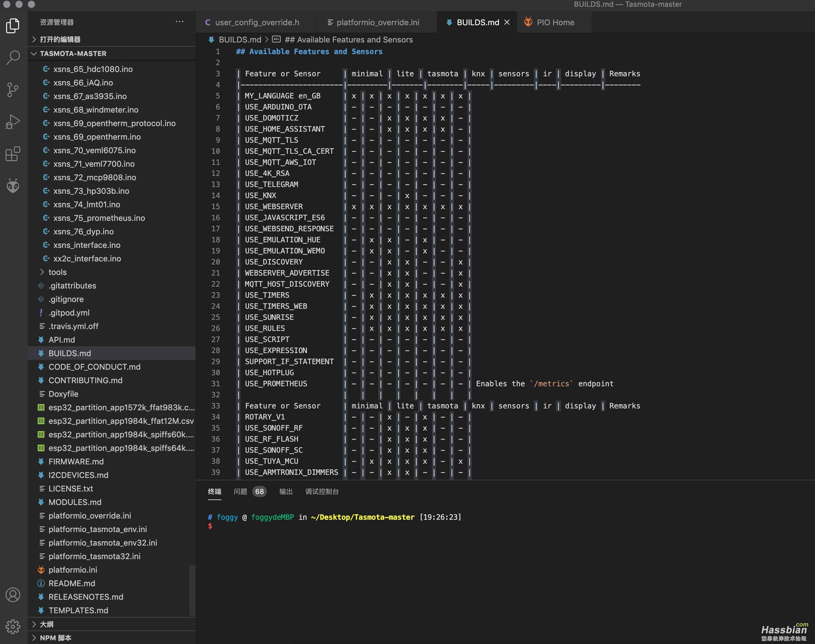Open Accounts menu icon
This screenshot has width=815, height=644.
click(13, 594)
